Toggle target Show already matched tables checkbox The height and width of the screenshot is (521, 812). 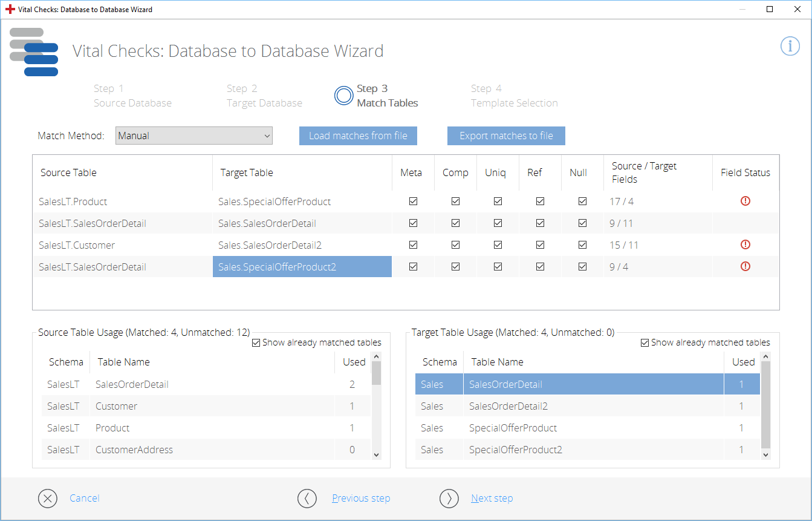(x=645, y=342)
